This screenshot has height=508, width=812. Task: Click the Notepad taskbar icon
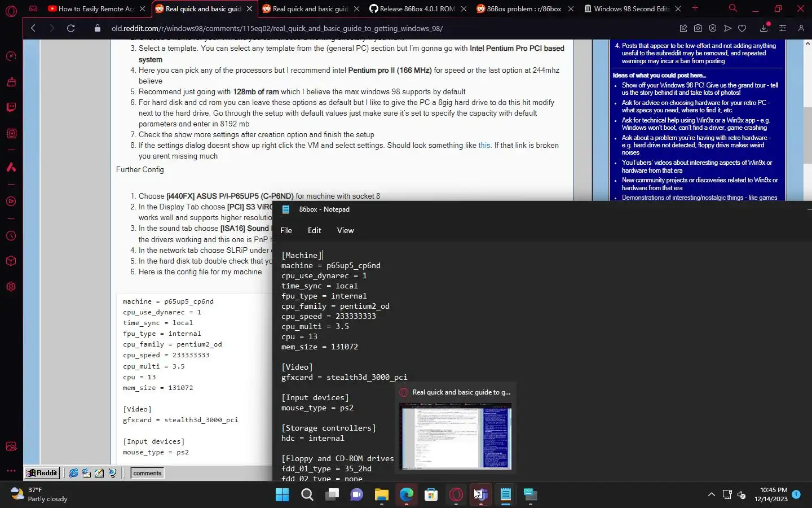pos(506,495)
